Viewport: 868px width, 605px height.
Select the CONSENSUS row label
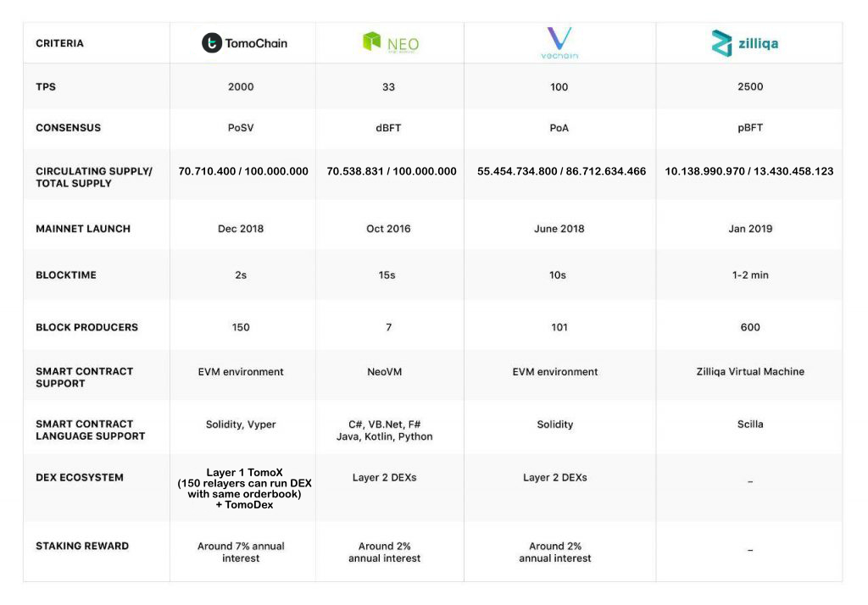click(x=68, y=128)
